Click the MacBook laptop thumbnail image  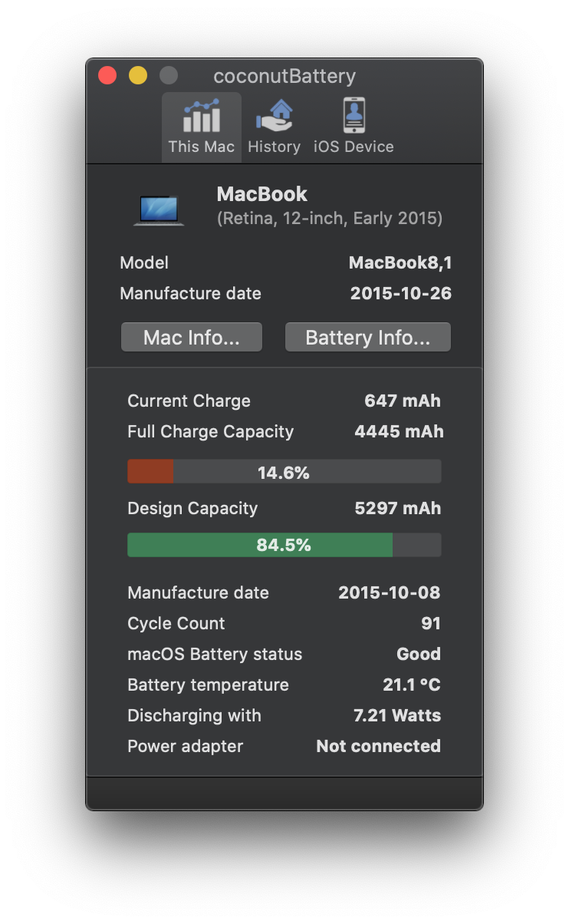point(160,210)
